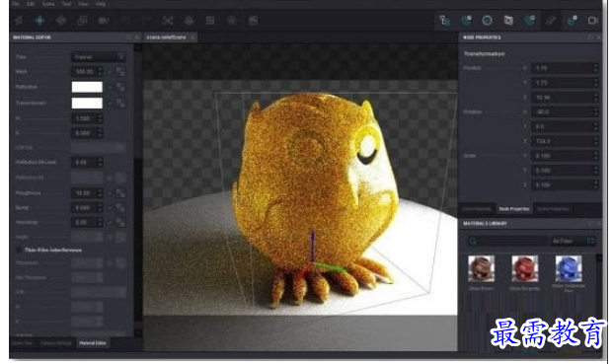The image size is (613, 364).
Task: Toggle the Anisotropy row checkmark
Action: (x=110, y=222)
